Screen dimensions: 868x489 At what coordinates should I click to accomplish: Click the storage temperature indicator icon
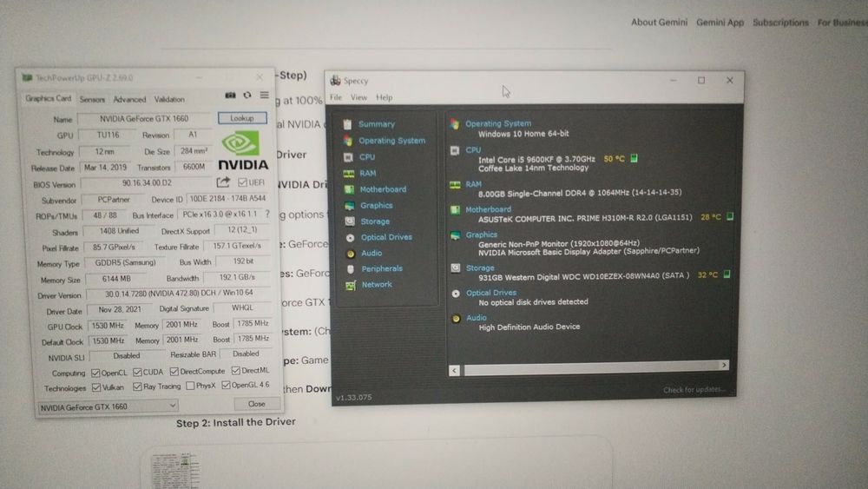(x=727, y=274)
